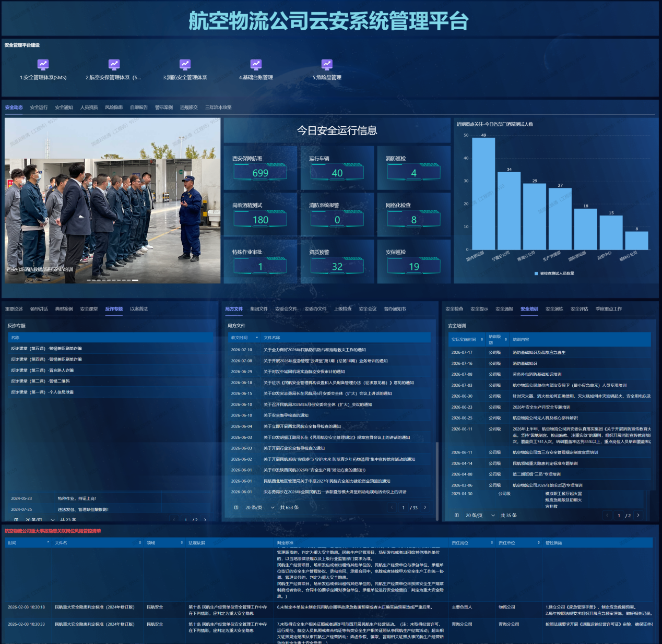Select bottom table row dated 2026-02-03 10:30:18

click(329, 610)
